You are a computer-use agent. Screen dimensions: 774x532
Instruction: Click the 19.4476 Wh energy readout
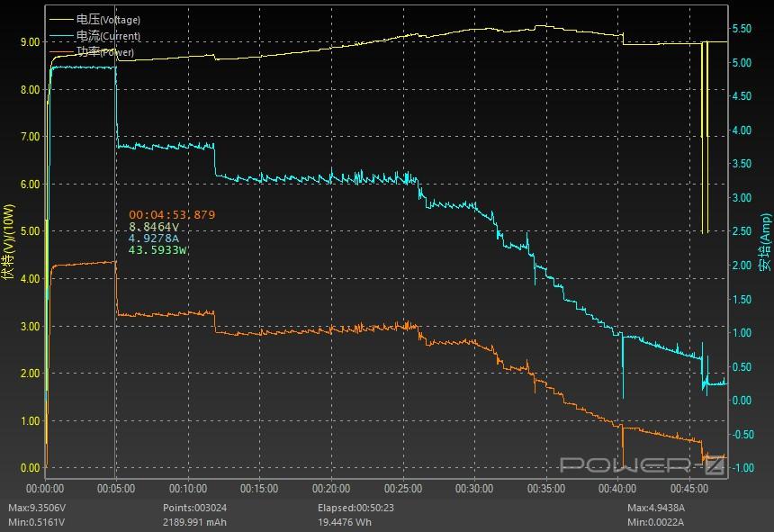click(344, 522)
